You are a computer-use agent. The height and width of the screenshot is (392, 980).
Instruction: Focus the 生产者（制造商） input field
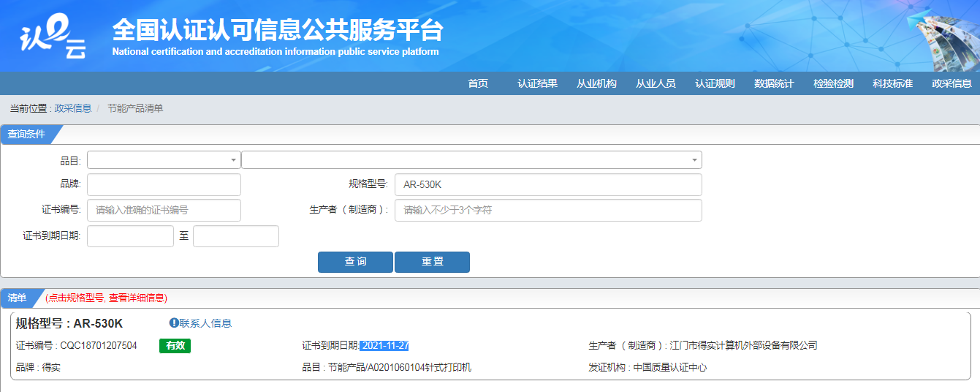548,210
